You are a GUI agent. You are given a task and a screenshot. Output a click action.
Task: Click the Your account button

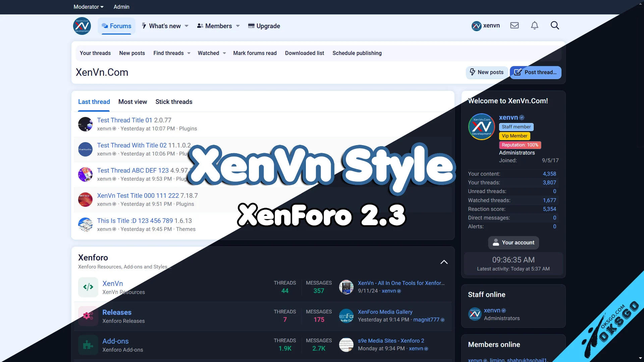pos(514,243)
